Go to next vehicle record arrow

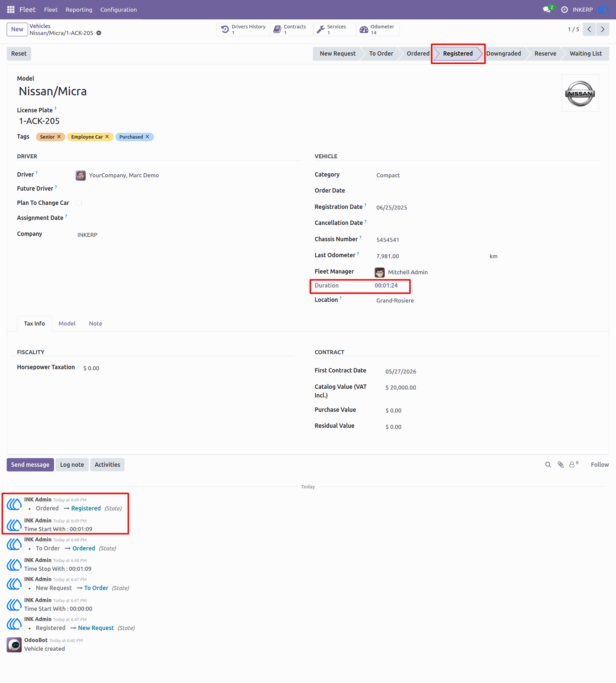(x=602, y=29)
